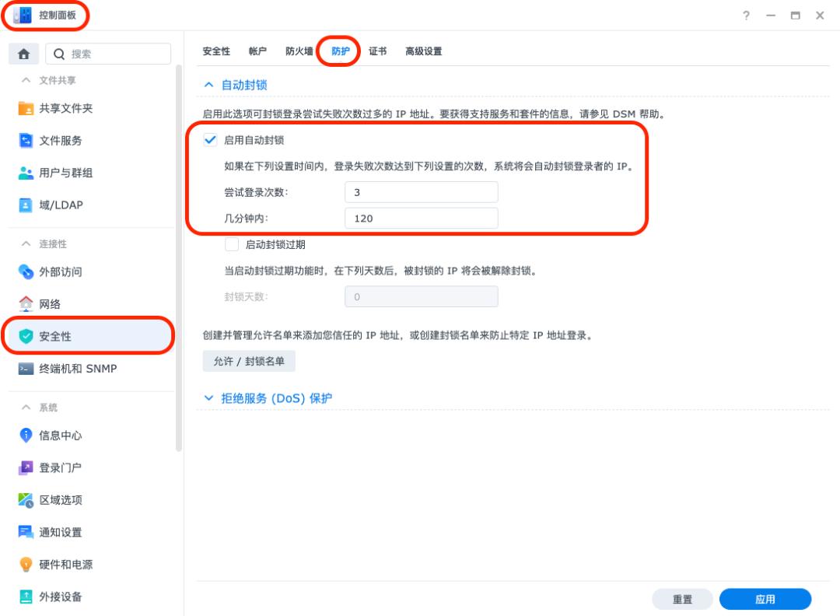The width and height of the screenshot is (840, 616).
Task: Apply changes with the 应用 button
Action: [x=766, y=599]
